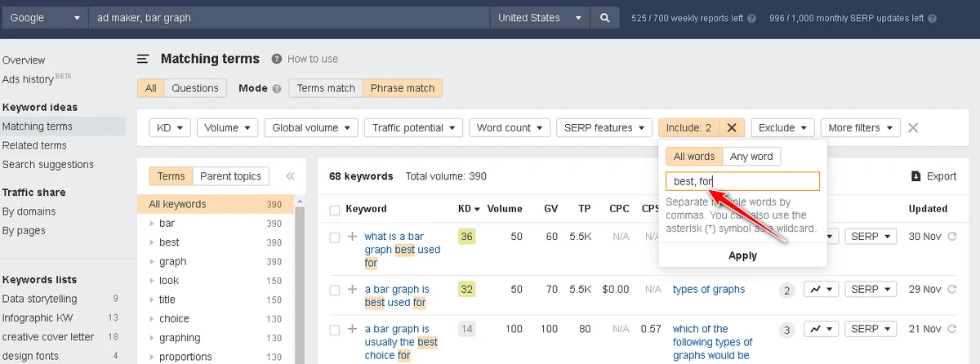This screenshot has height=364, width=980.
Task: Select the Parent topics tab
Action: (230, 176)
